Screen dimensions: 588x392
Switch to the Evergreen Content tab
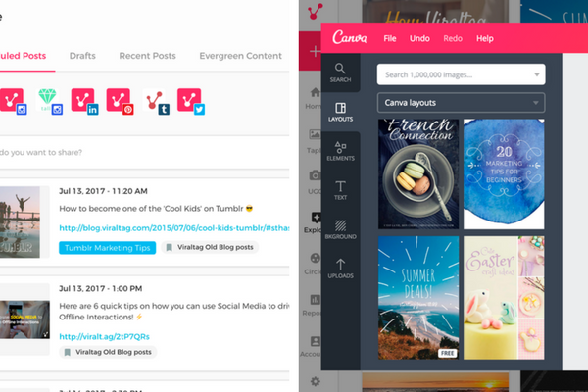point(240,56)
